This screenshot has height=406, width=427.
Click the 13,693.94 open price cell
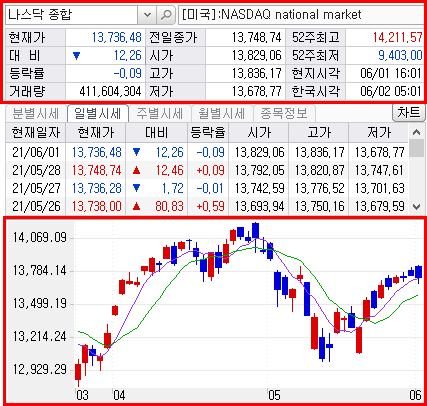259,206
